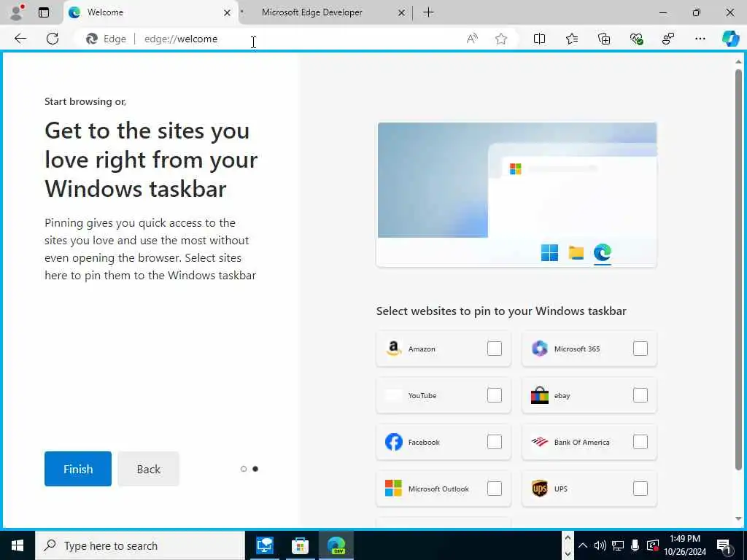This screenshot has width=747, height=560.
Task: Open the tab actions menu icon
Action: [44, 12]
